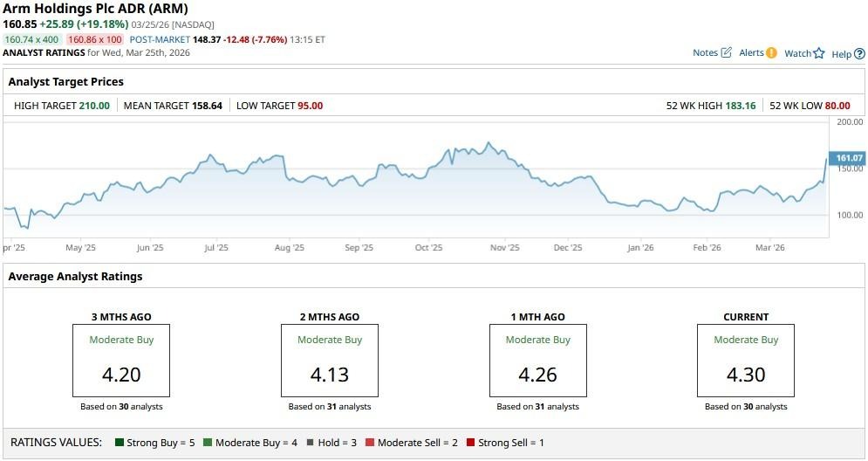Click the 2 MTHS AGO rating box 4.13
868x461 pixels.
point(330,361)
